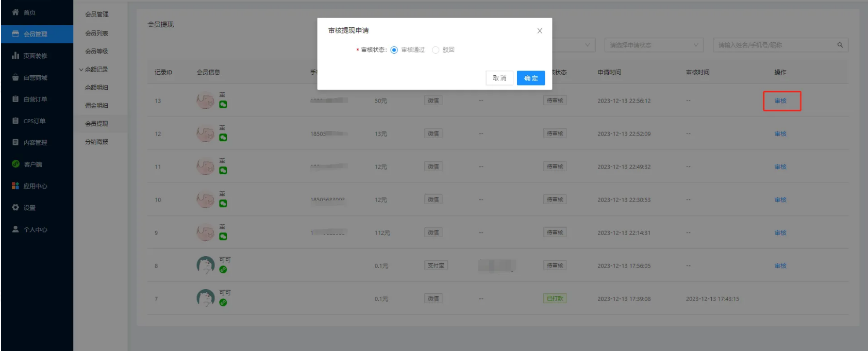This screenshot has height=351, width=868.
Task: Open 会员等级 submenu item
Action: click(96, 52)
